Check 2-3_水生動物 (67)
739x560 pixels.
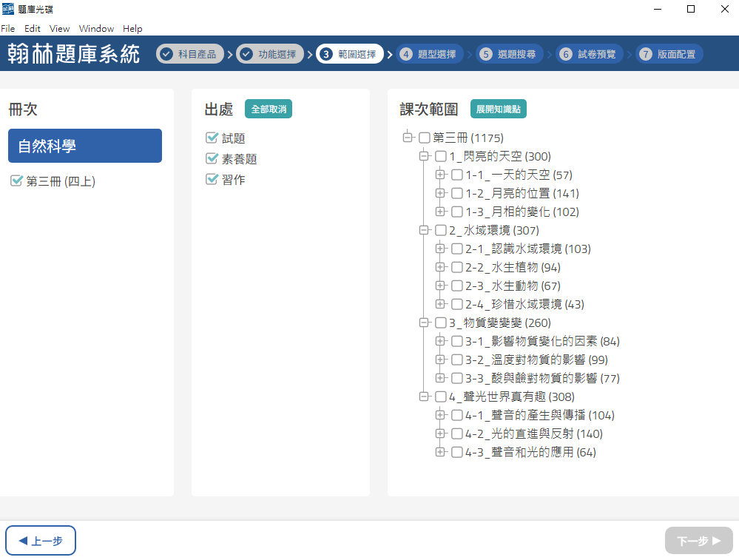(456, 286)
